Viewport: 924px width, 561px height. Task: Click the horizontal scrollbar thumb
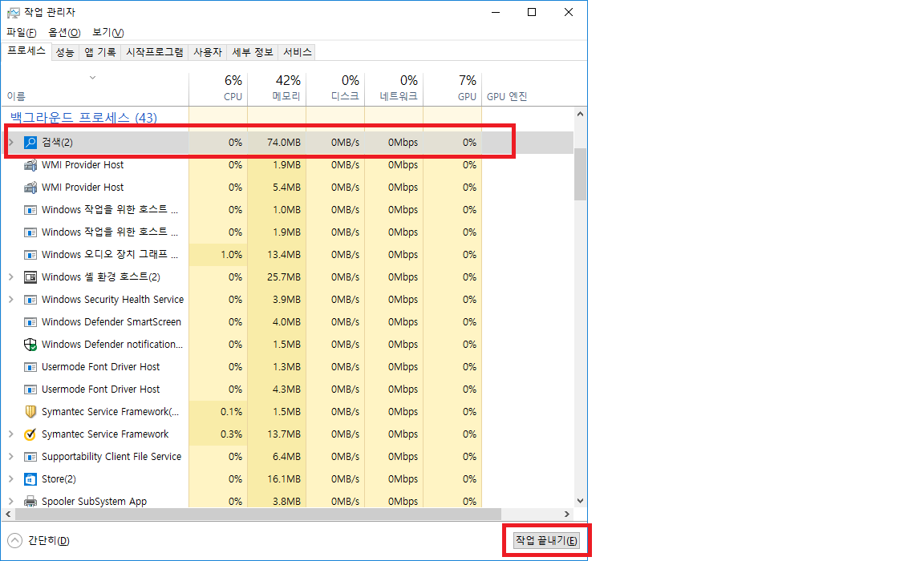258,514
